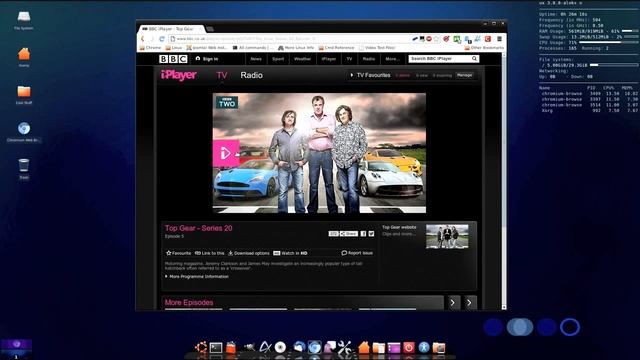Open the Home folder icon on the desktop
The image size is (640, 360).
[24, 57]
